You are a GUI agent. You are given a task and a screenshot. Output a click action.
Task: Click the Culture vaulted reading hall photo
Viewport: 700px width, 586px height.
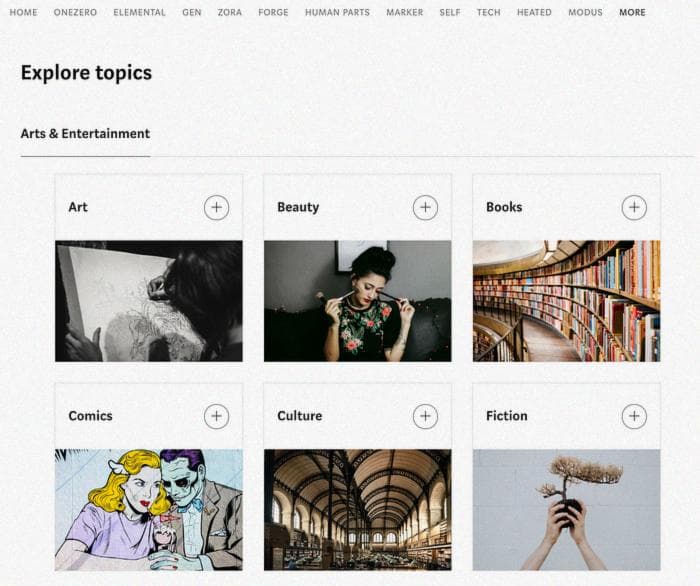click(x=358, y=510)
